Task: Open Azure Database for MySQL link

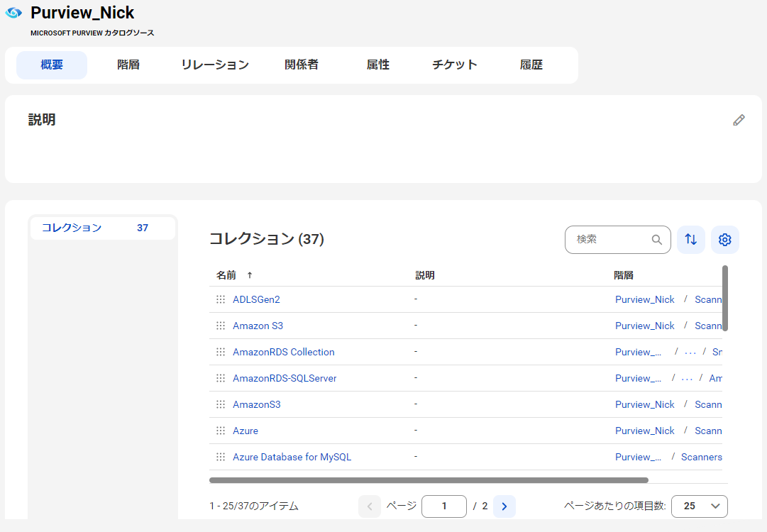Action: point(292,457)
